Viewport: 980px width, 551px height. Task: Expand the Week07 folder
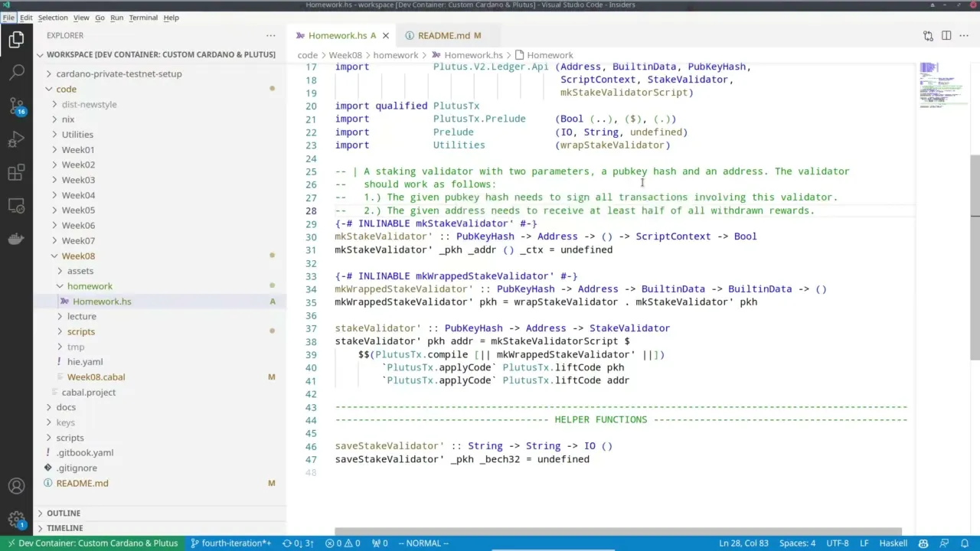[78, 240]
